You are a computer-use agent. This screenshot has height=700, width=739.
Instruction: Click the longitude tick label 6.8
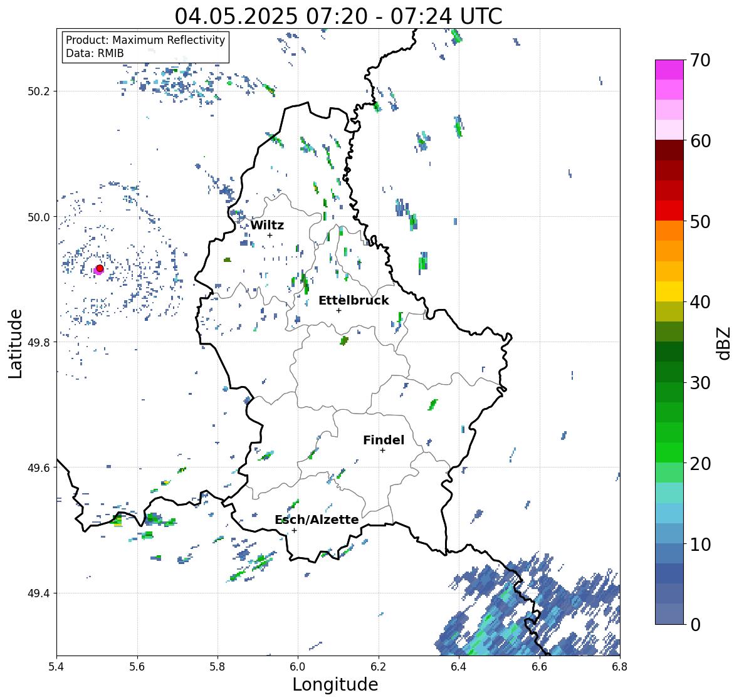620,667
